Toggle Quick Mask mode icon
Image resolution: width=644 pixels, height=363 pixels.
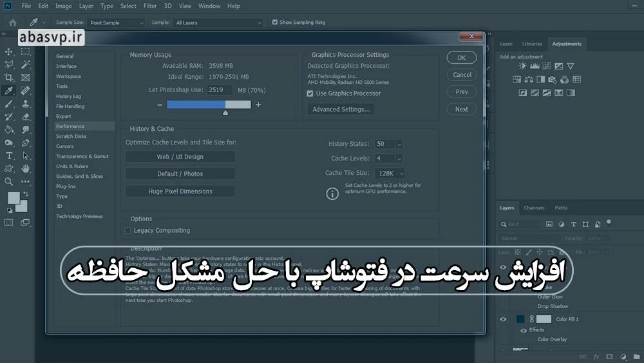tap(8, 222)
